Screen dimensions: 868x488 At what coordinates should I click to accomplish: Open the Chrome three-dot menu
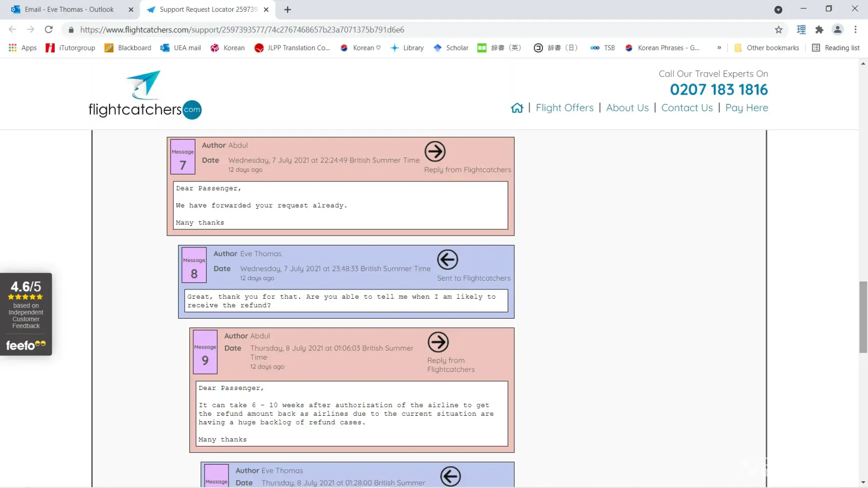point(855,30)
